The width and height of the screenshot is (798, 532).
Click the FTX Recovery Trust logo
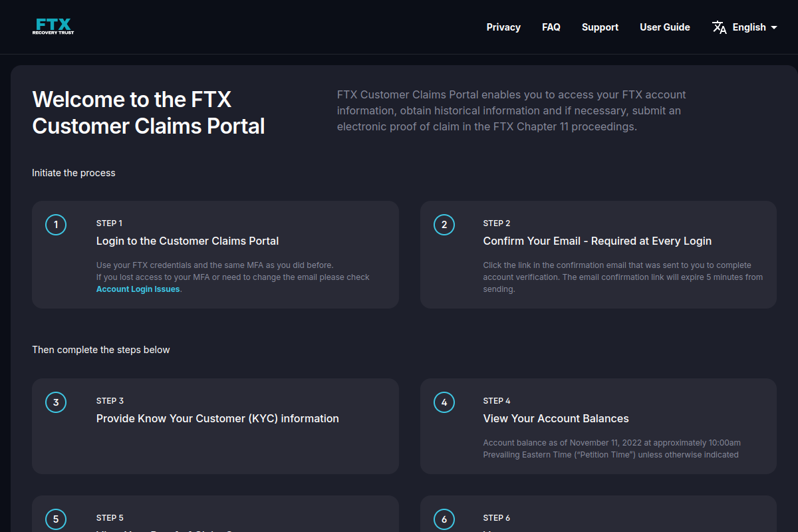pyautogui.click(x=53, y=27)
